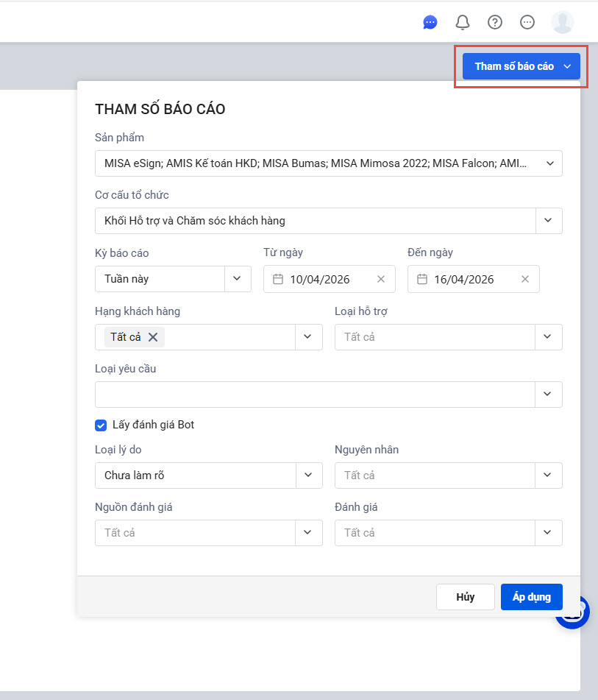
Task: Uncheck Lấy đánh giá Bot checkbox
Action: [102, 425]
